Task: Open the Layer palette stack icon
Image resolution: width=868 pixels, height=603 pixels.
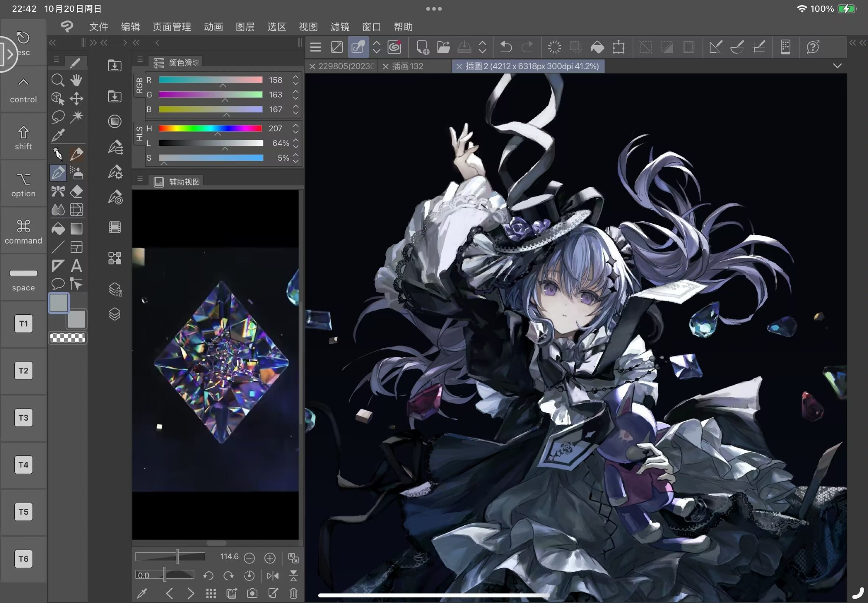Action: [115, 314]
